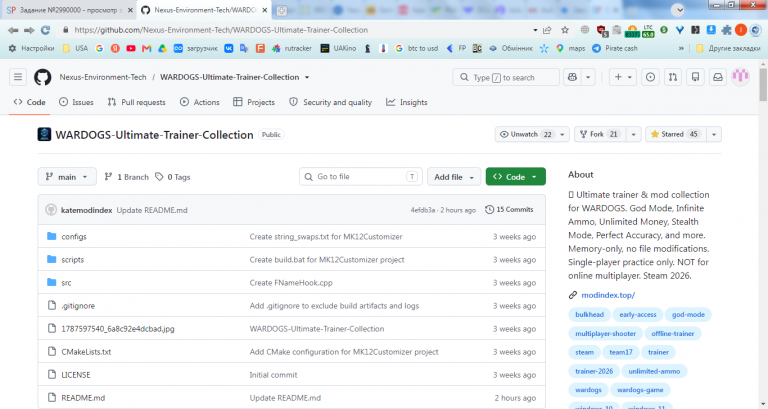The width and height of the screenshot is (768, 409).
Task: Click the repository avatar icon beside title
Action: click(x=44, y=135)
